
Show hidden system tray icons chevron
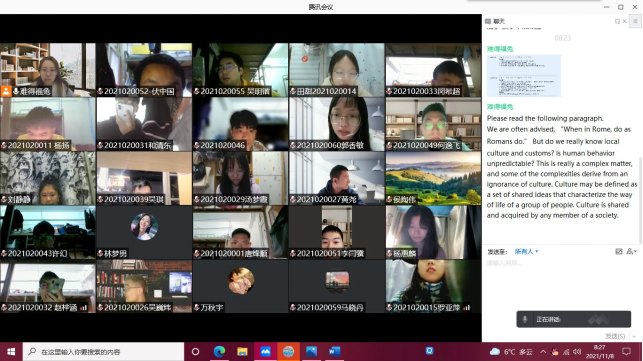[543, 352]
